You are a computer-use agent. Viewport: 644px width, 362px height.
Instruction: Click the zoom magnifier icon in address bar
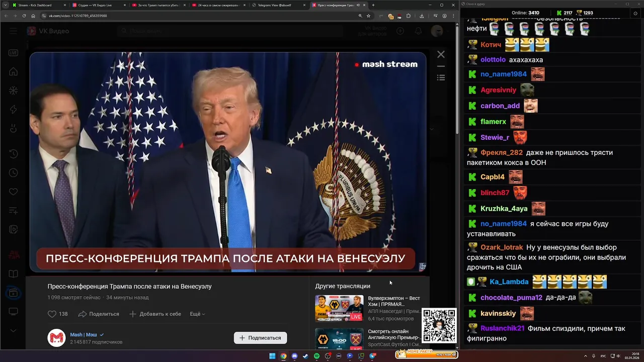coord(360,16)
